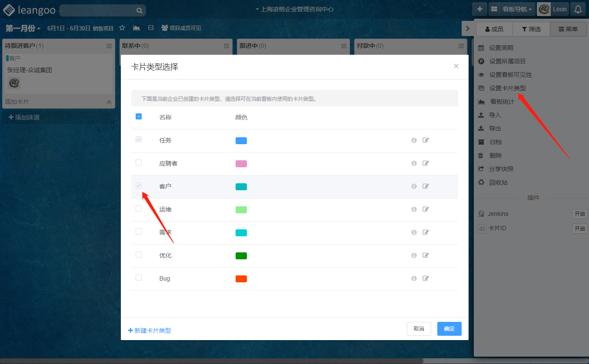Click the 新建卡片类型 link
The height and width of the screenshot is (364, 589).
tap(150, 331)
